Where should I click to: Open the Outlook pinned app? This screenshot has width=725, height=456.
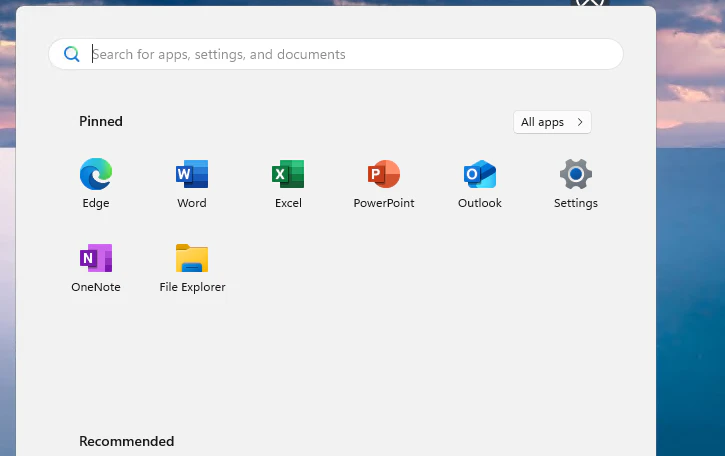click(x=480, y=183)
